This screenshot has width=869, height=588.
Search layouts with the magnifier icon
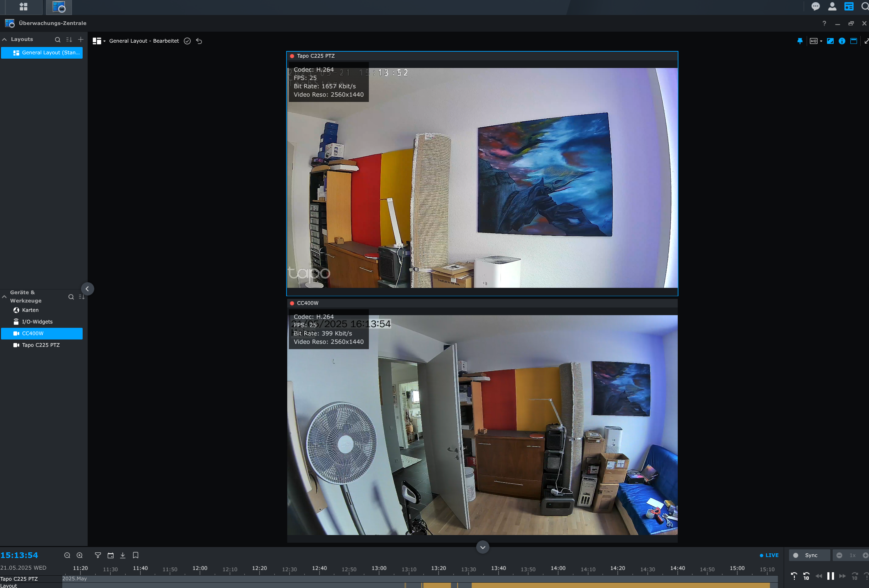[58, 39]
